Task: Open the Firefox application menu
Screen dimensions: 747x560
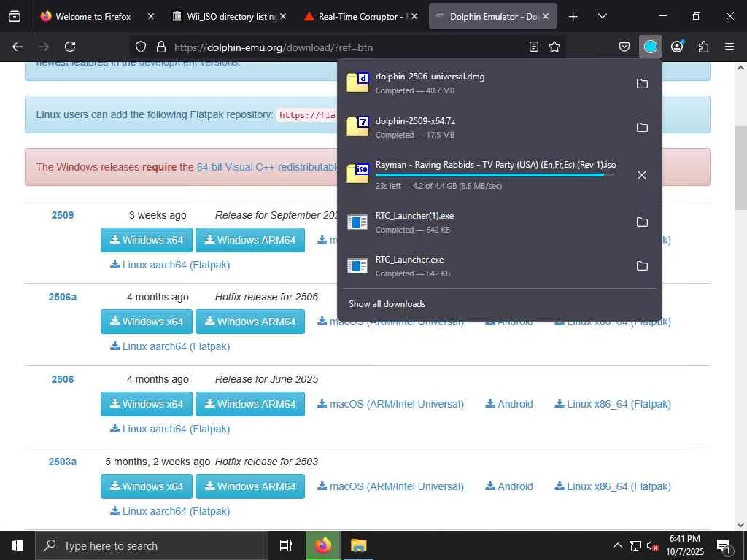Action: coord(729,47)
